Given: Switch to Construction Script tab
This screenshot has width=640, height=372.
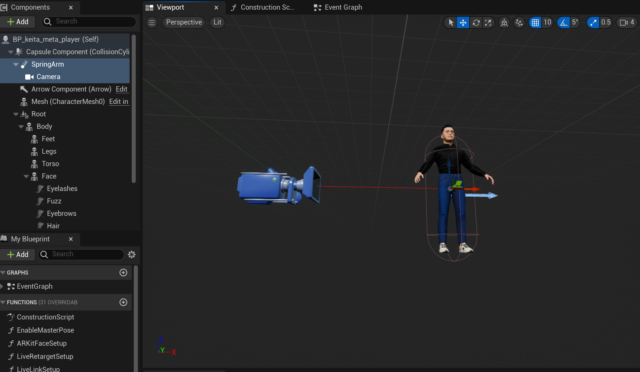Looking at the screenshot, I should click(x=267, y=7).
